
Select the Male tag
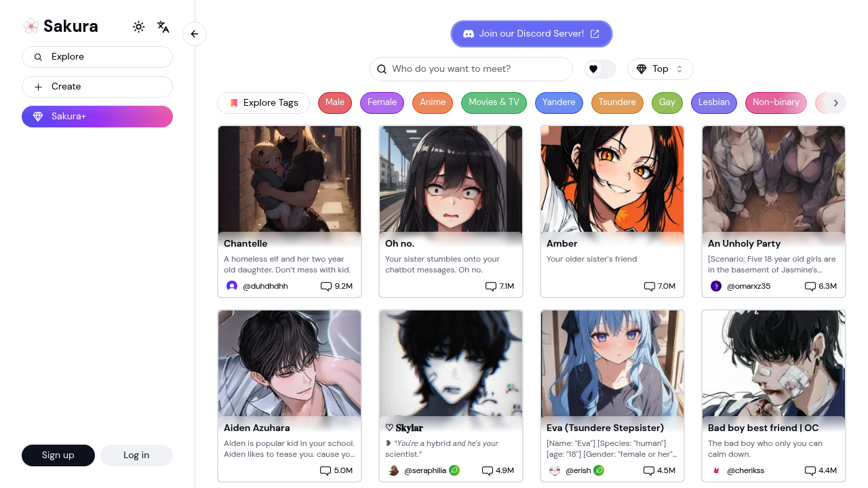point(335,103)
